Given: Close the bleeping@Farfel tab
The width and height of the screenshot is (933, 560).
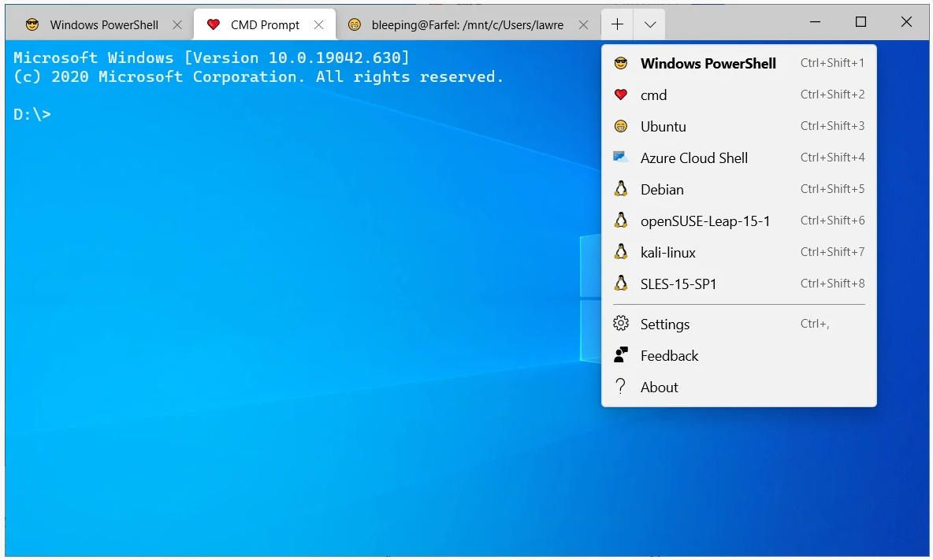Looking at the screenshot, I should coord(584,25).
